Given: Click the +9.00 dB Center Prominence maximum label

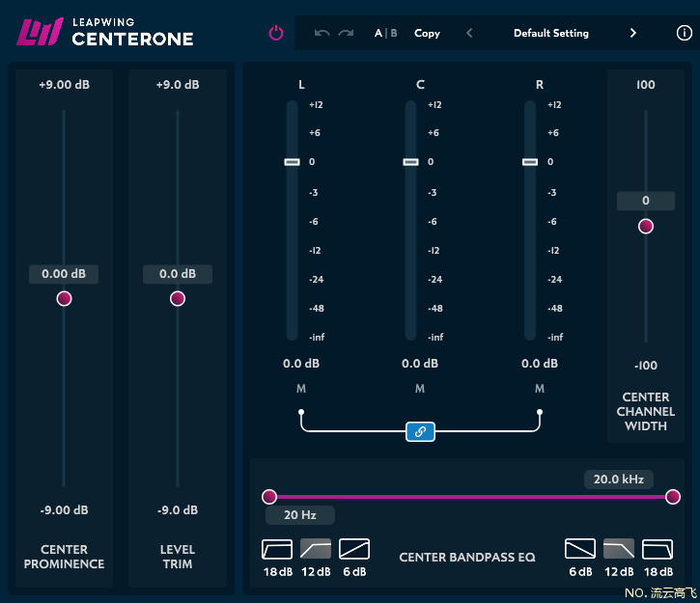Looking at the screenshot, I should coord(65,85).
